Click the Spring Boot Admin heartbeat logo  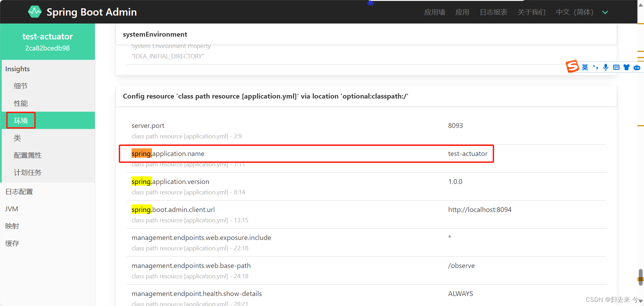35,12
